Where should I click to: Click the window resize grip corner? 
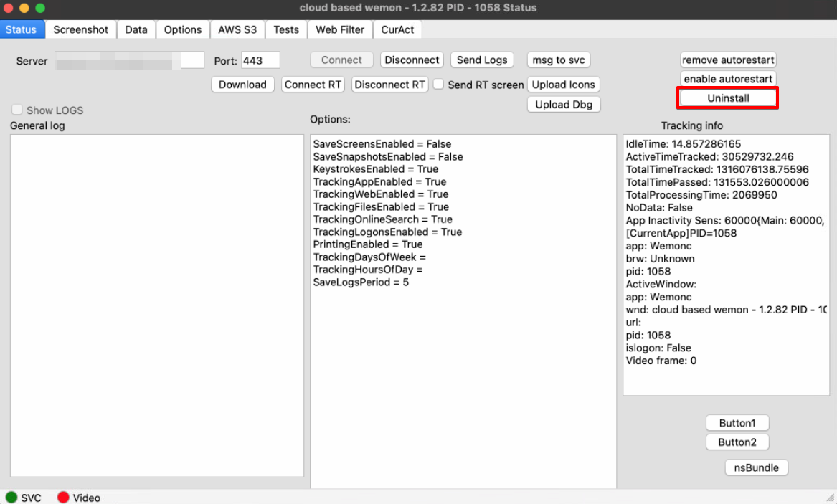point(830,497)
